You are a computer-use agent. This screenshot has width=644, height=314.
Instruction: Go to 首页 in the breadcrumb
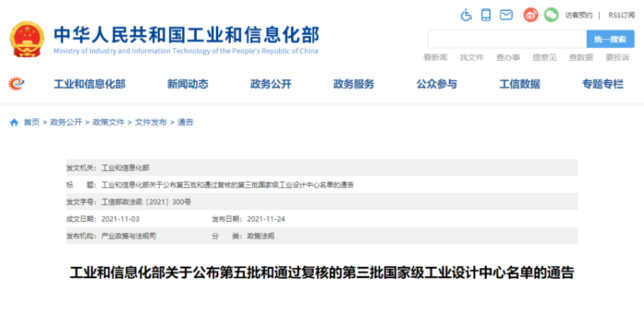tap(31, 122)
